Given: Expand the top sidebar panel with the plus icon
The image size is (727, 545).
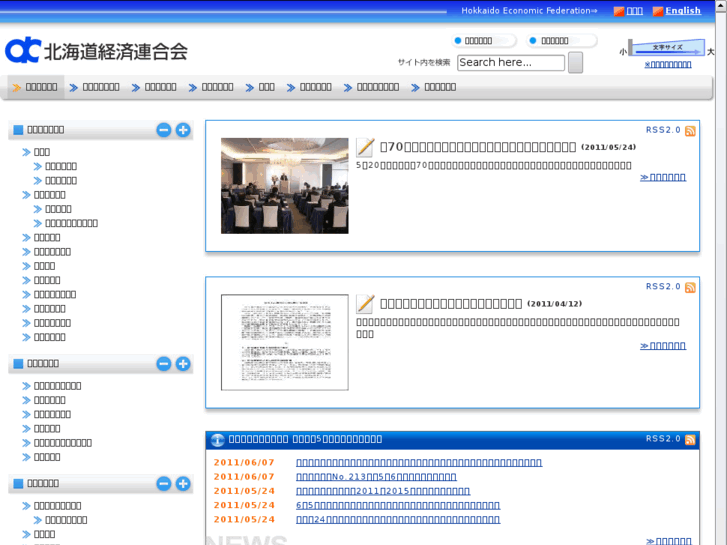Looking at the screenshot, I should point(183,130).
